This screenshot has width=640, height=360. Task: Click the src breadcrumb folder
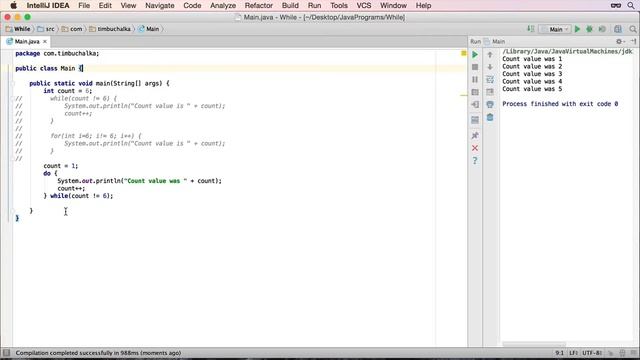pyautogui.click(x=46, y=29)
